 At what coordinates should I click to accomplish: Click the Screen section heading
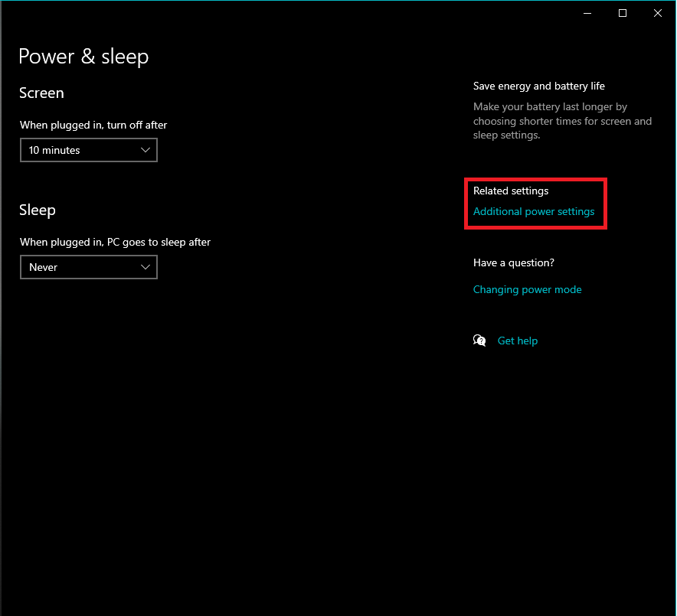[41, 93]
